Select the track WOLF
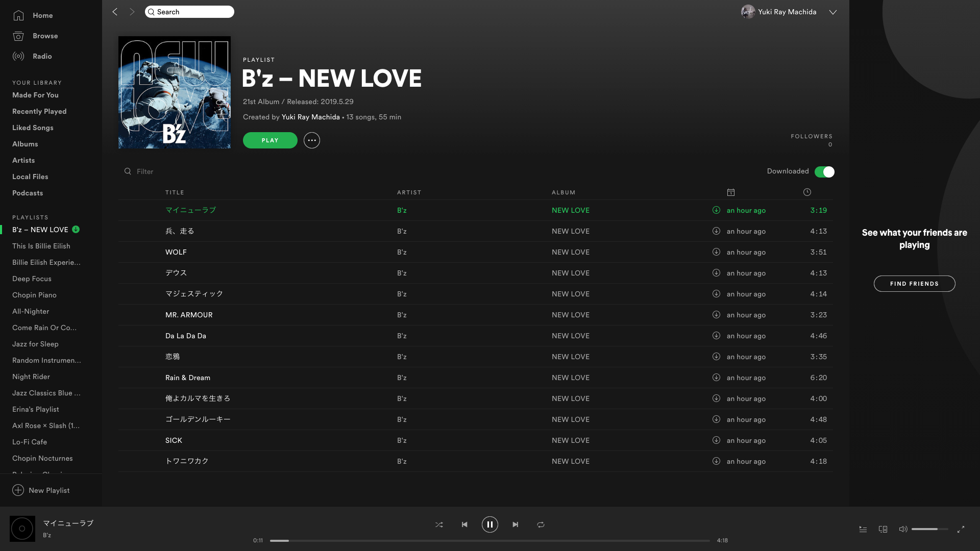The image size is (980, 551). [176, 252]
